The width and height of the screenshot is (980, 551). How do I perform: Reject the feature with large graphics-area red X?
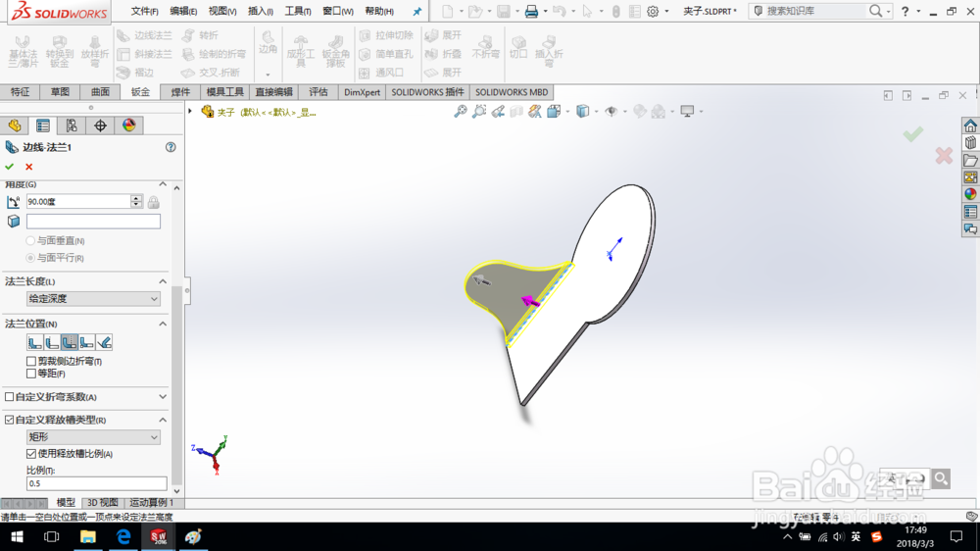click(x=944, y=155)
